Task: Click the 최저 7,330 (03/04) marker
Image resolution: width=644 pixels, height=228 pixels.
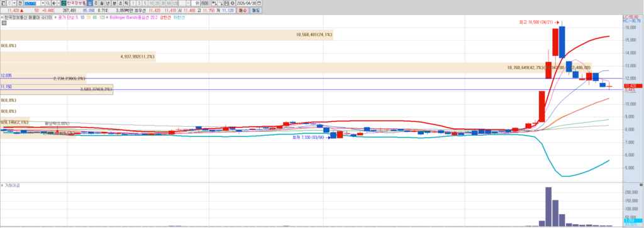Action: [x=311, y=138]
